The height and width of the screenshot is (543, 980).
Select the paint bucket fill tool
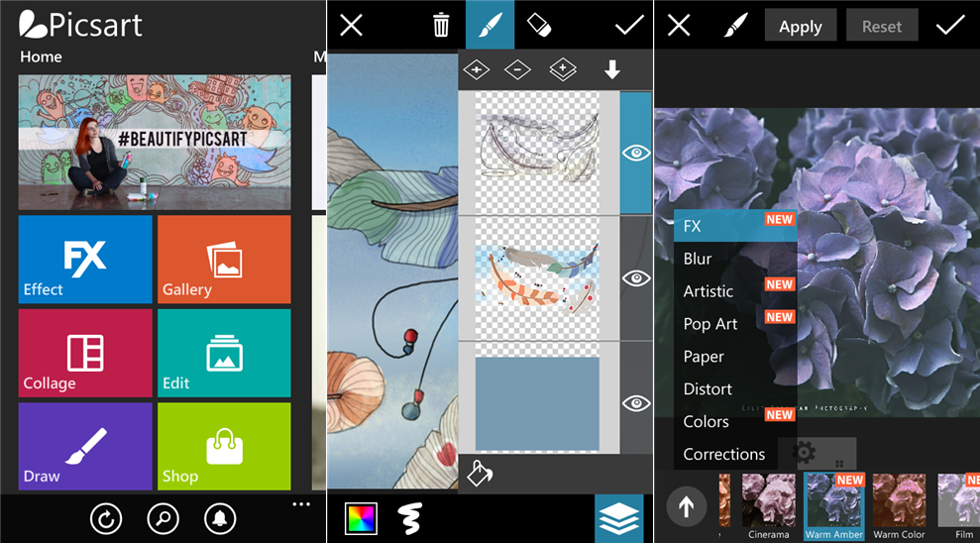479,474
